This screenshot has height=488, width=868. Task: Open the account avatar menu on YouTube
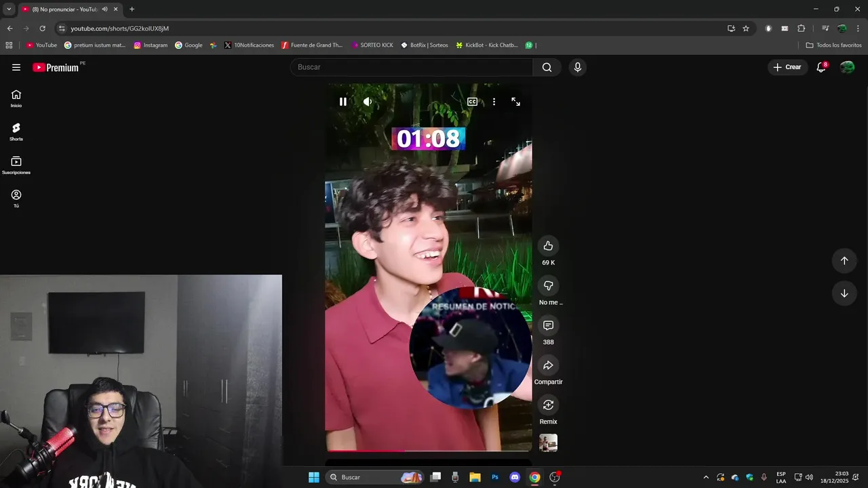coord(847,67)
